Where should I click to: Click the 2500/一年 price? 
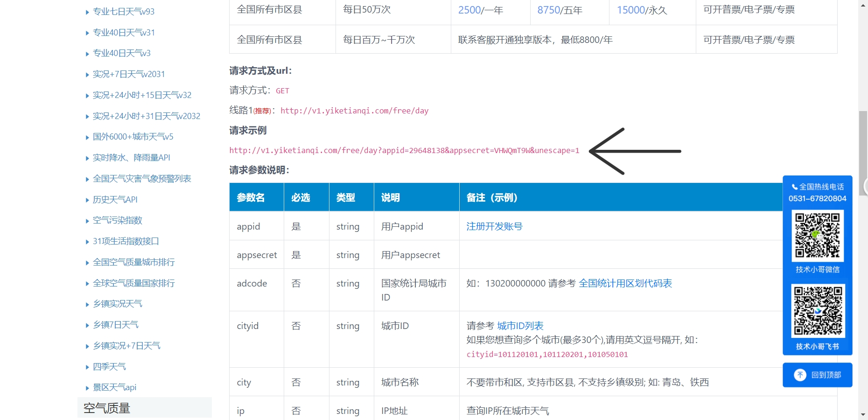click(x=481, y=10)
